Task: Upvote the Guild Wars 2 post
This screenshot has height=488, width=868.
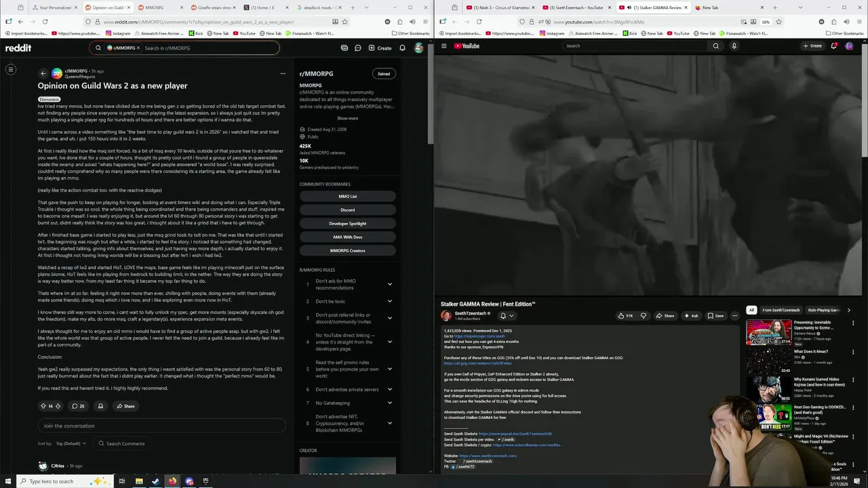Action: click(x=43, y=406)
